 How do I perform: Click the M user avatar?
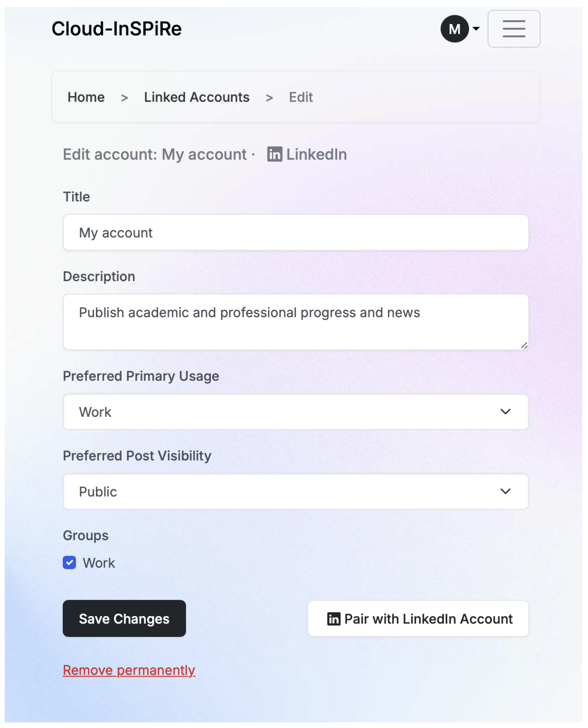(454, 29)
